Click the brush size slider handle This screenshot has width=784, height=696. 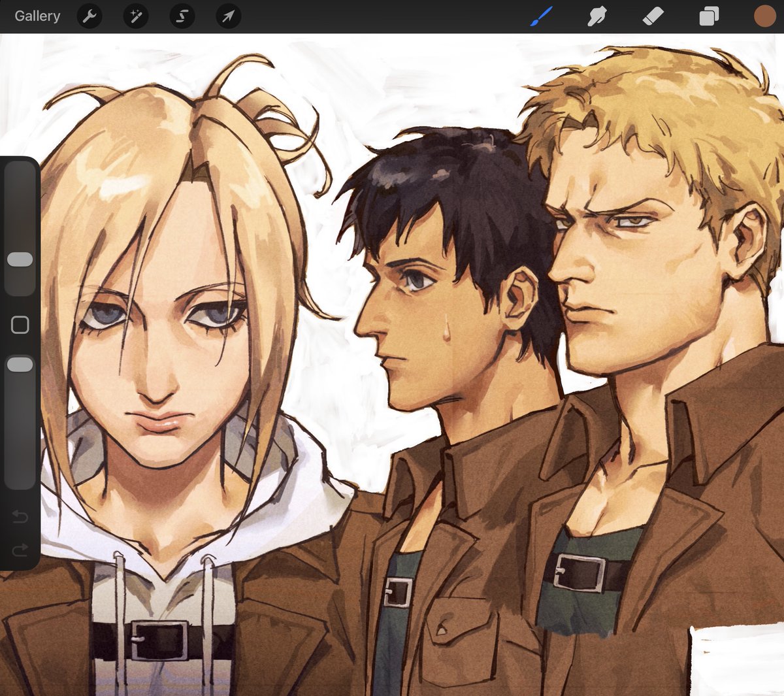(20, 259)
